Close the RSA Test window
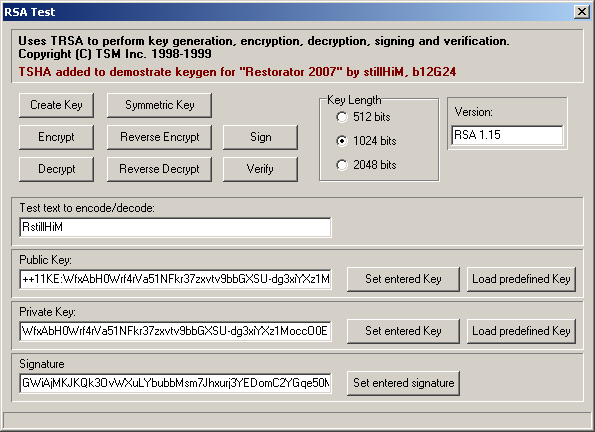This screenshot has width=595, height=432. click(582, 12)
